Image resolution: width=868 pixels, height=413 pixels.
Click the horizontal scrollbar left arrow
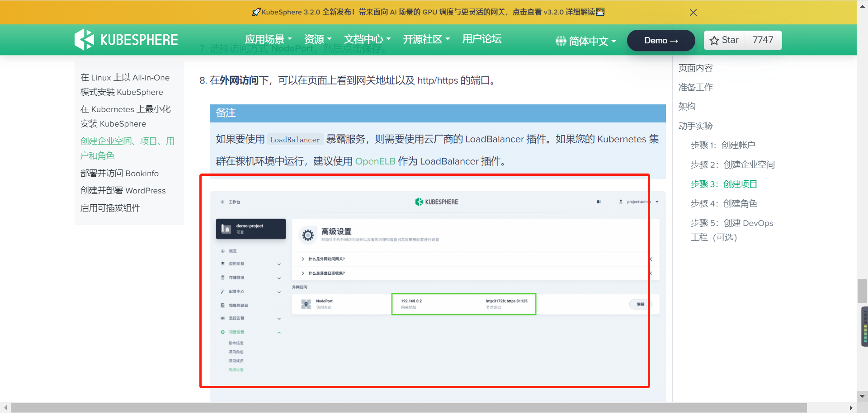point(5,408)
